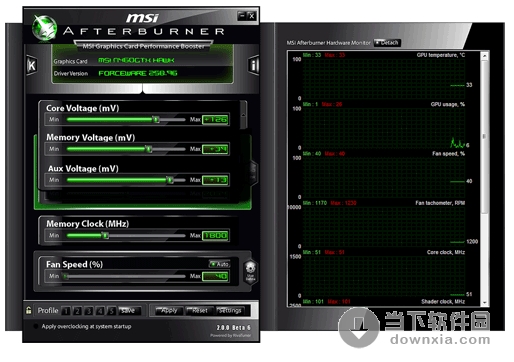Screen dimensions: 514x362
Task: Click the 'Powered by RivaTuner' text
Action: 231,335
